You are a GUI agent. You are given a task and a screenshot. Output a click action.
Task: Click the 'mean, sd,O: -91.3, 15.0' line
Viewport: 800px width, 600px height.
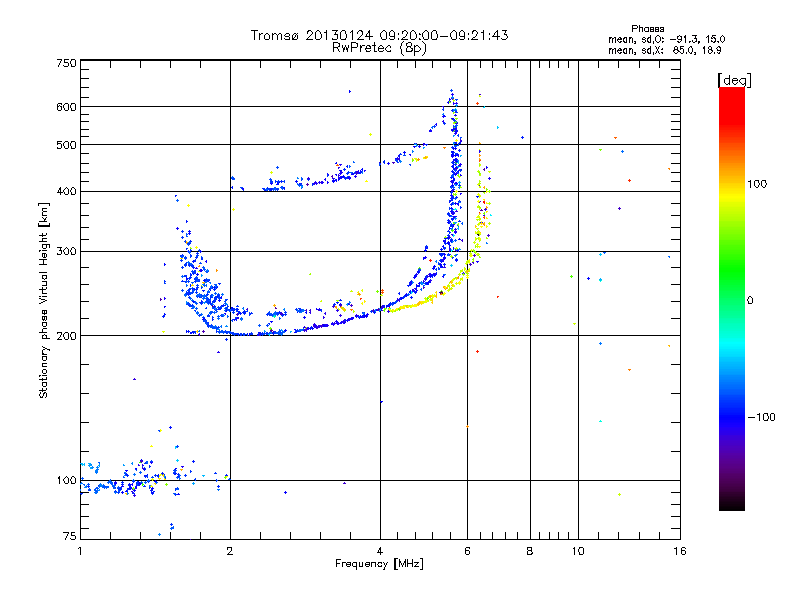pyautogui.click(x=666, y=39)
